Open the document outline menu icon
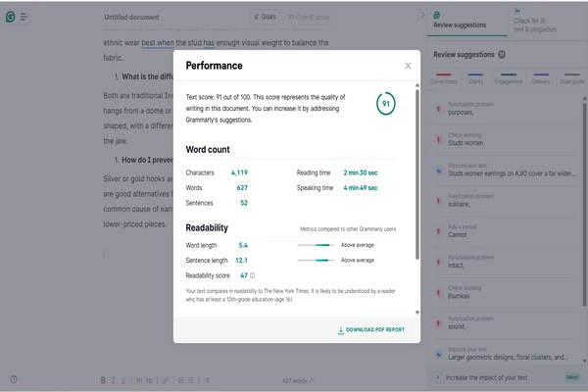The height and width of the screenshot is (392, 588). point(24,17)
